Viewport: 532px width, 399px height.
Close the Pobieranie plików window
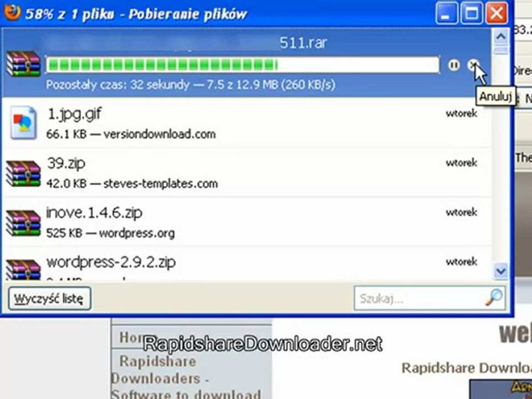[x=497, y=13]
